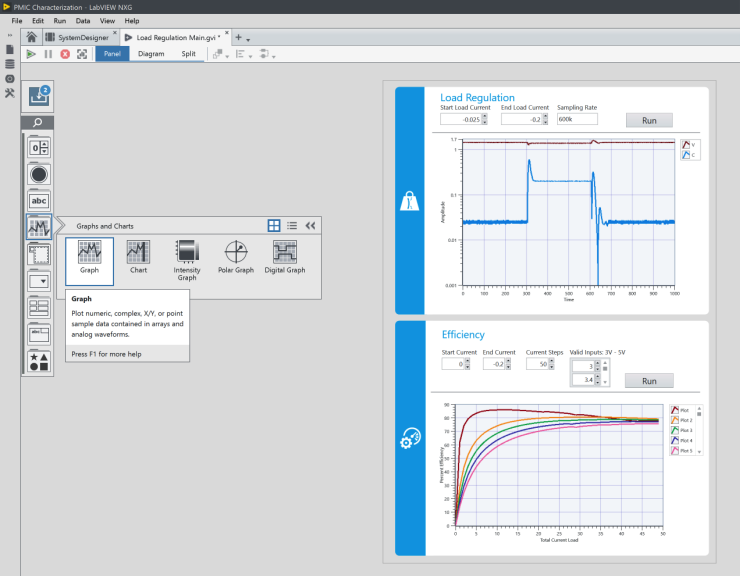The height and width of the screenshot is (576, 740).
Task: Switch to the Diagram view tab
Action: [151, 54]
